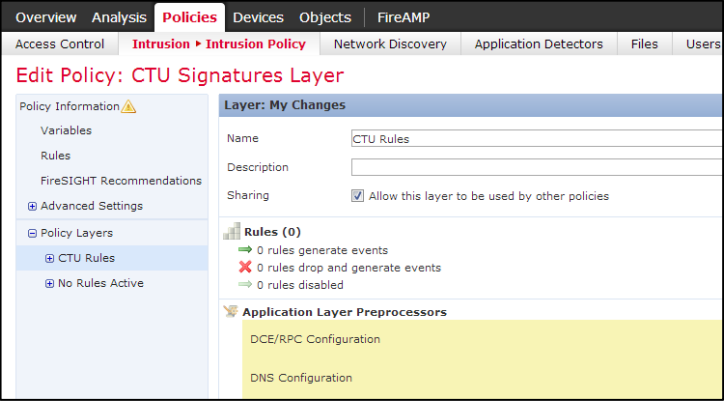Toggle the layer Sharing checkbox
Image resolution: width=724 pixels, height=401 pixels.
click(357, 196)
